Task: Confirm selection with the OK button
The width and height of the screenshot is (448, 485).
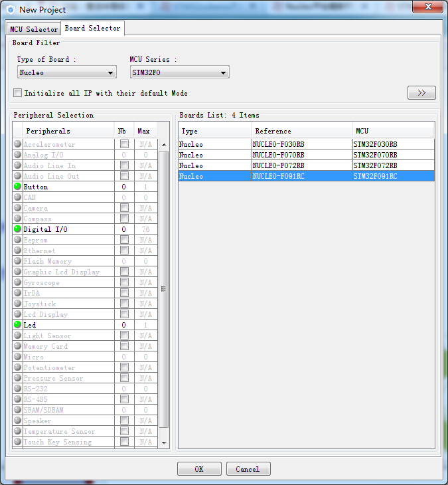Action: (x=199, y=469)
